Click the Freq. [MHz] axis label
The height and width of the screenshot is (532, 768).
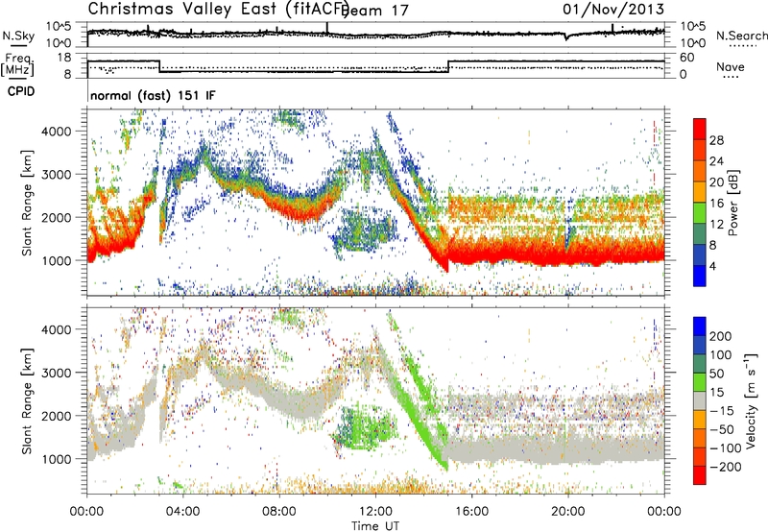tap(17, 65)
